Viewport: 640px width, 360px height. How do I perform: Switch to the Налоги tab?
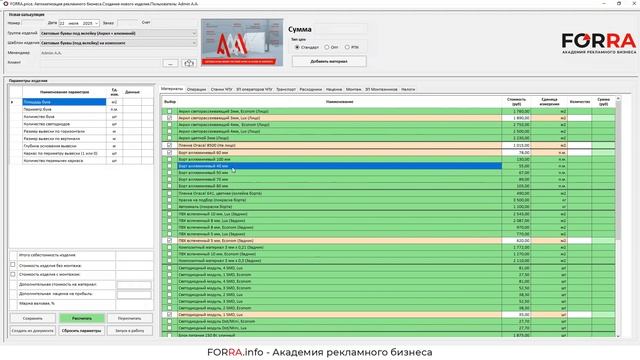tap(408, 89)
